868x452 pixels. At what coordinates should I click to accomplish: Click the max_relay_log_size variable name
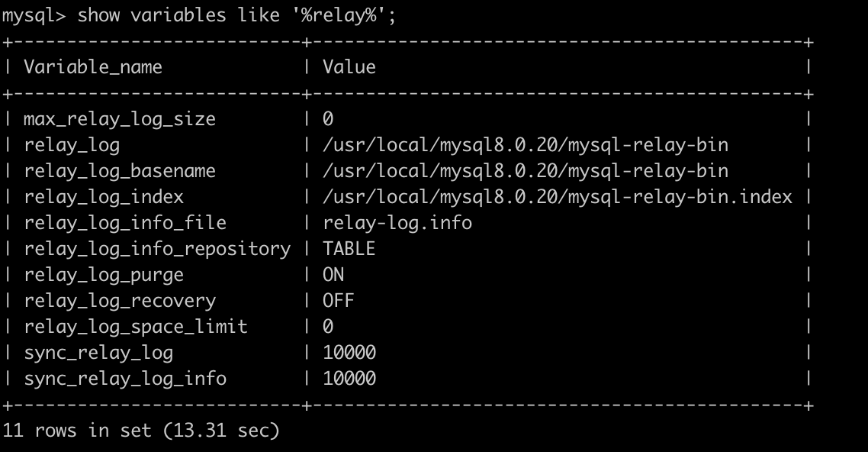120,119
